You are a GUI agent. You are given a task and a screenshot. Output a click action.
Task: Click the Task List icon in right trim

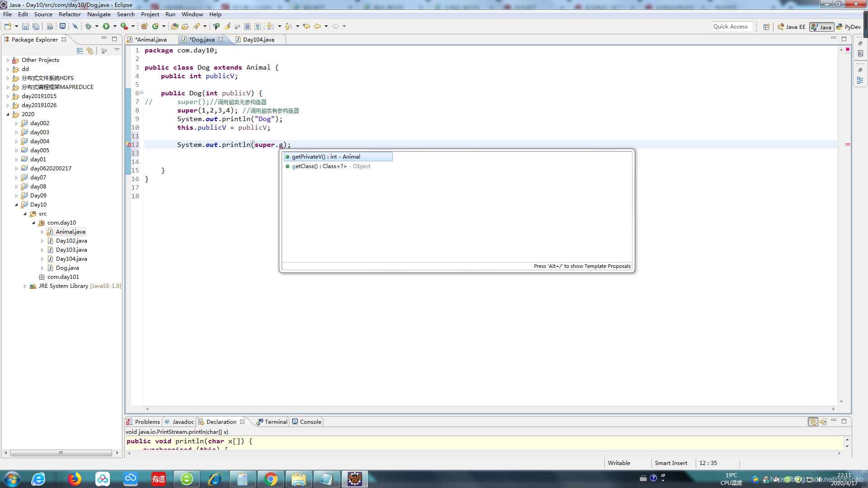click(860, 54)
